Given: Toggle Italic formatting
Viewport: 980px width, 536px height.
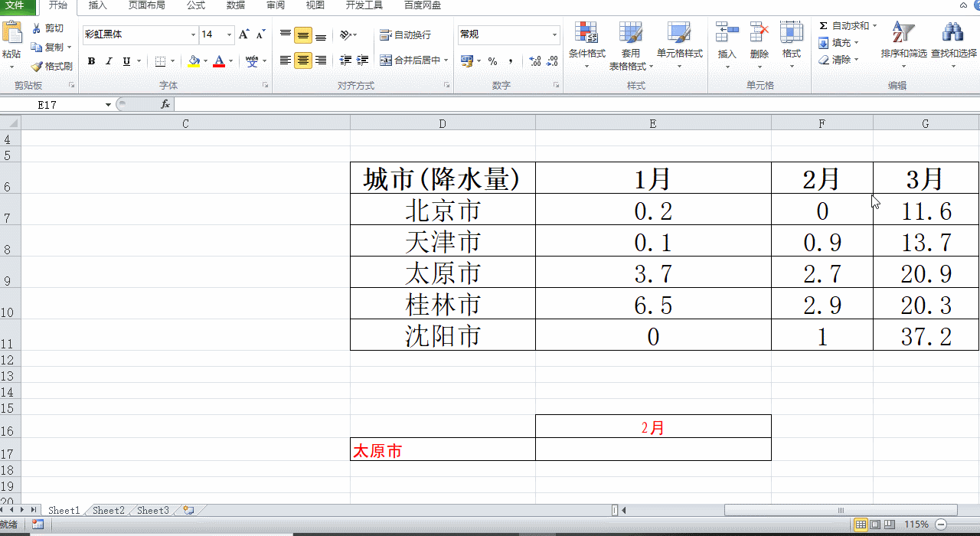Looking at the screenshot, I should (x=109, y=61).
